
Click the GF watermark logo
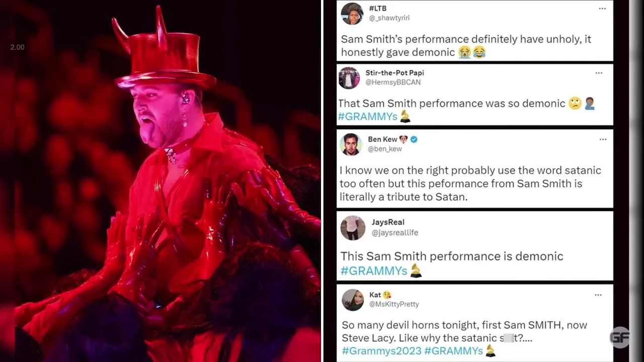click(x=620, y=337)
